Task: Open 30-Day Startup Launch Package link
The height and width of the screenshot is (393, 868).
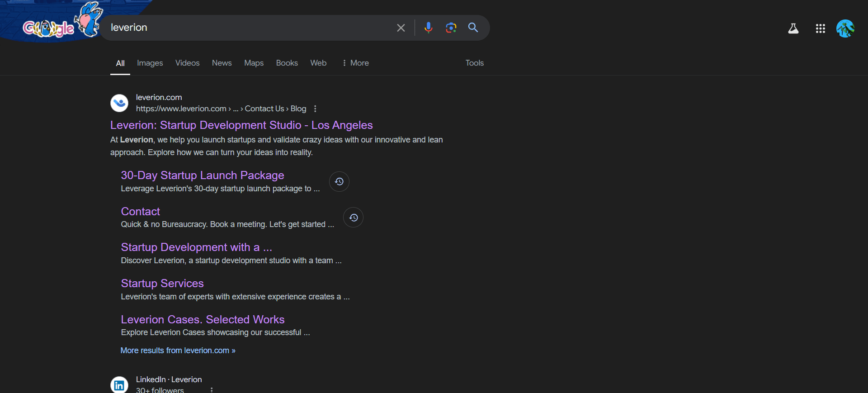Action: (203, 175)
